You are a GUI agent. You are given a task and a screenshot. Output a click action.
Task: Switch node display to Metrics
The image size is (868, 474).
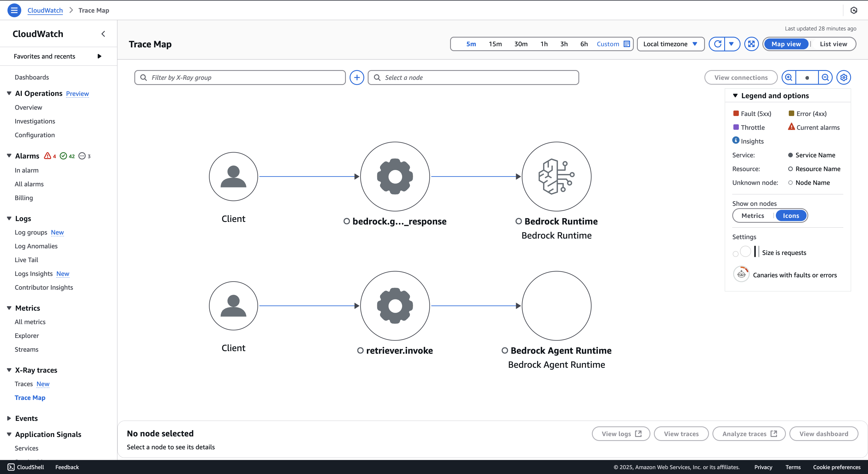click(752, 215)
